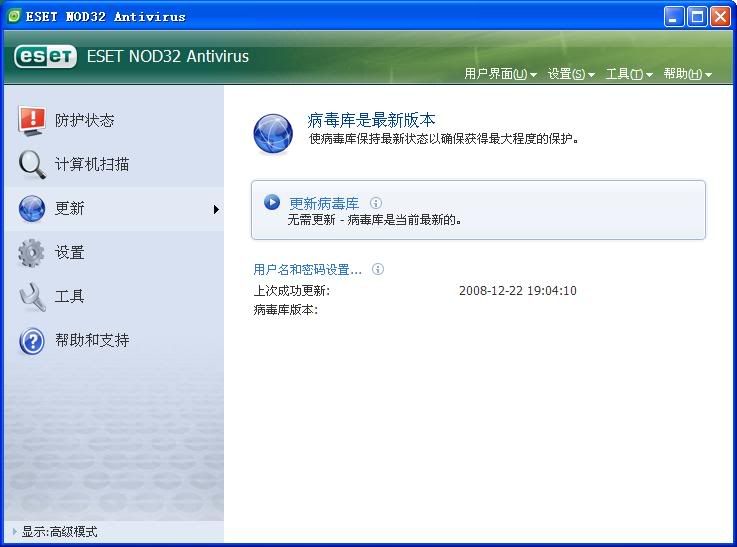
Task: Click the last update time 2008-12-22 19:04:10
Action: tap(517, 290)
